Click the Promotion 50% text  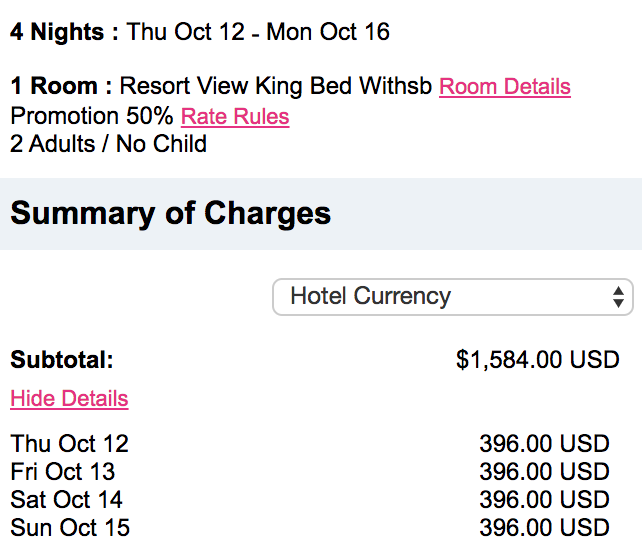(x=91, y=117)
